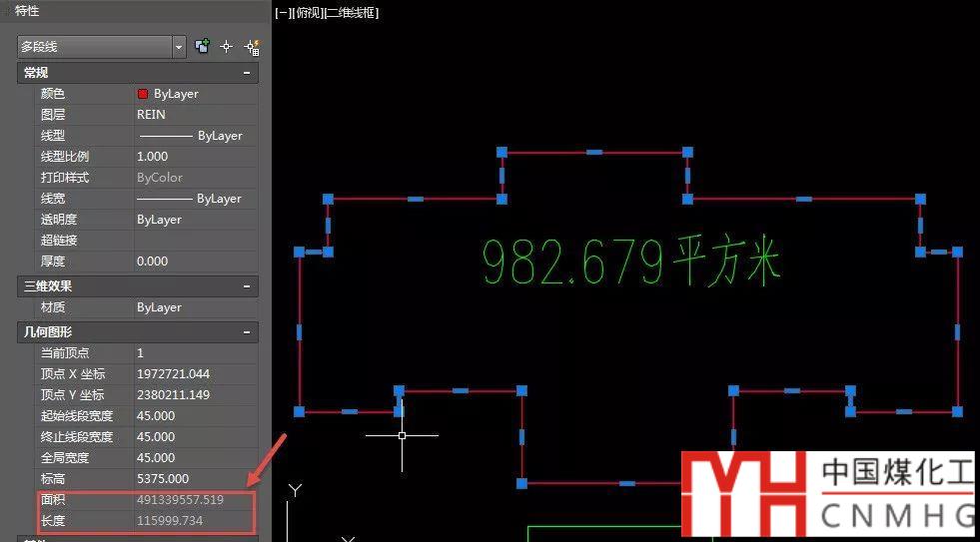The image size is (980, 542).
Task: Collapse the 常规 section
Action: click(247, 73)
